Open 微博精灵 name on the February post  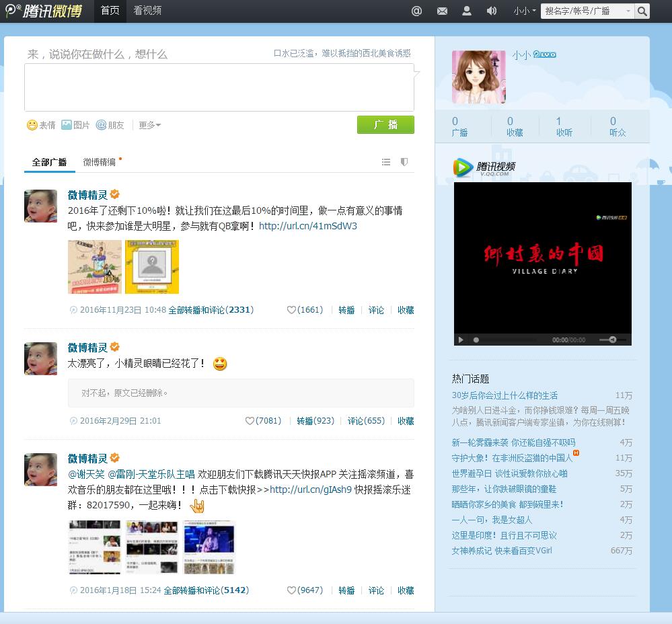87,348
